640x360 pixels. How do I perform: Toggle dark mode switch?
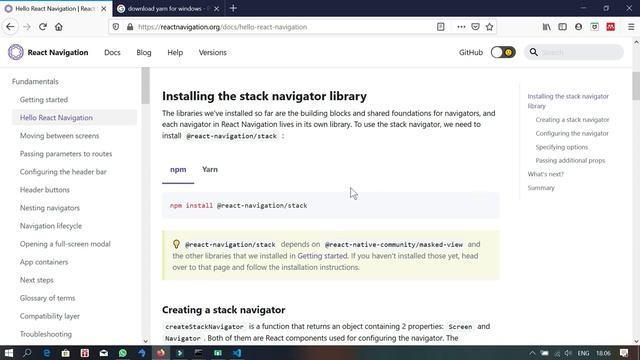[x=503, y=52]
